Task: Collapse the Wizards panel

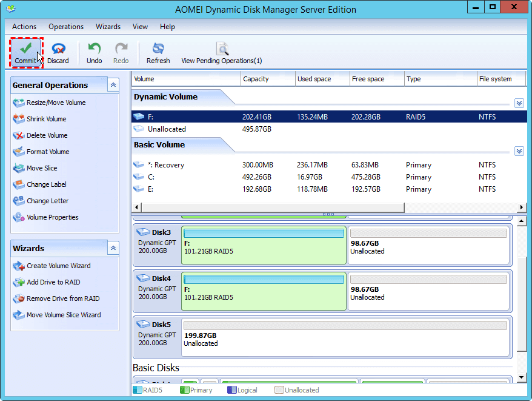Action: pyautogui.click(x=113, y=248)
